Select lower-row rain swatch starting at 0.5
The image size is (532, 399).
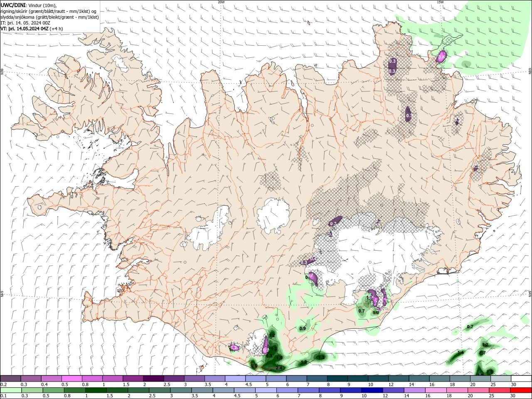[x=53, y=390]
